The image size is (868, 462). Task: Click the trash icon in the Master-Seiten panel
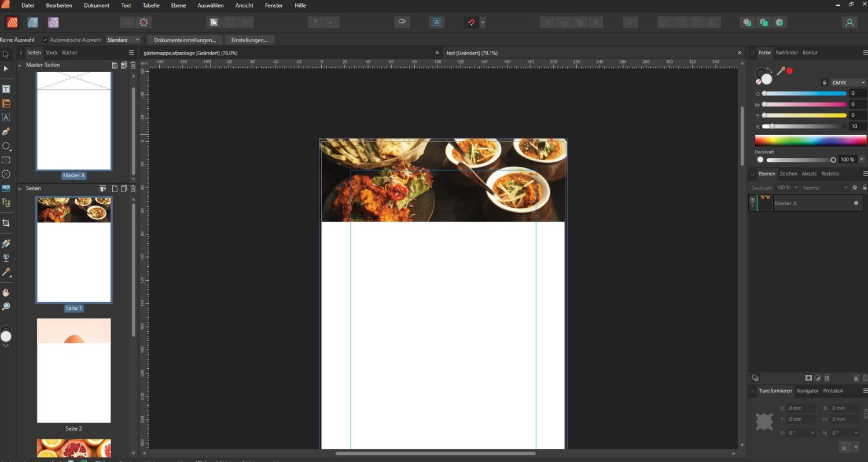(x=133, y=65)
